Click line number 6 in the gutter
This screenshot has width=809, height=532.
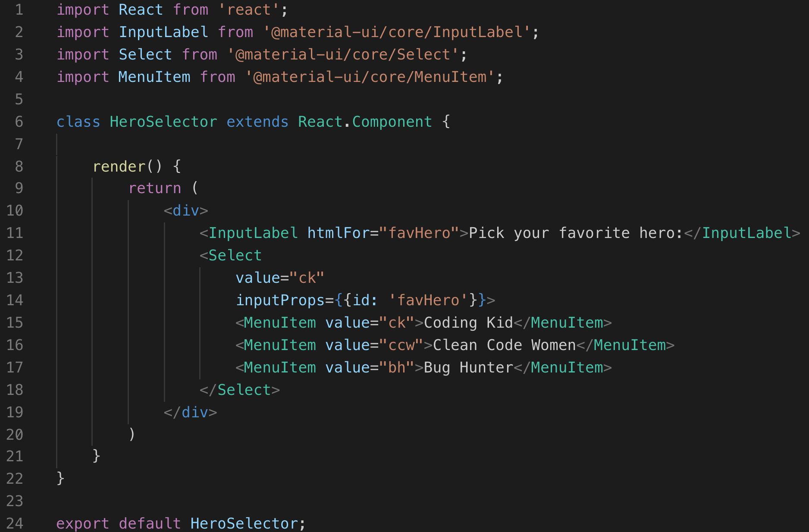(x=19, y=122)
